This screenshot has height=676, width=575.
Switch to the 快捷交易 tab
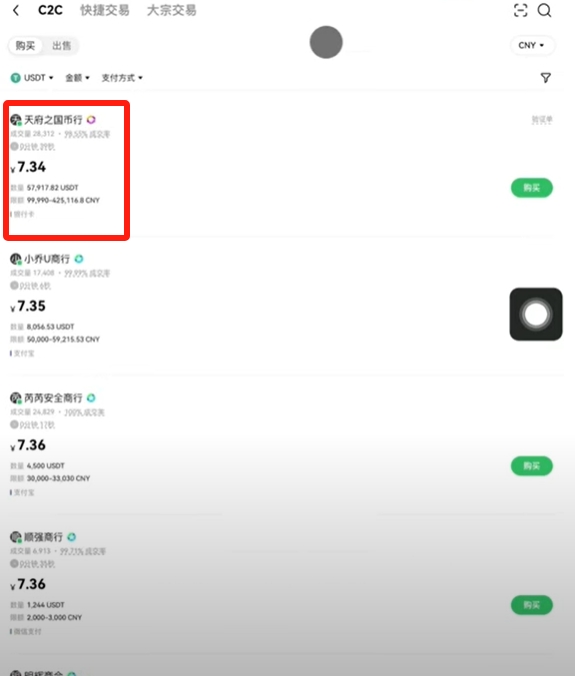pos(105,10)
